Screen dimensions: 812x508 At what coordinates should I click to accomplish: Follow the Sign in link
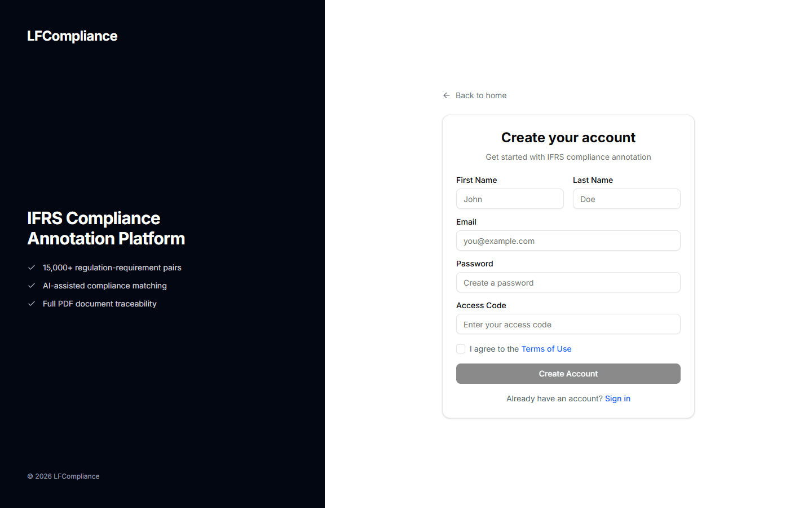tap(617, 398)
